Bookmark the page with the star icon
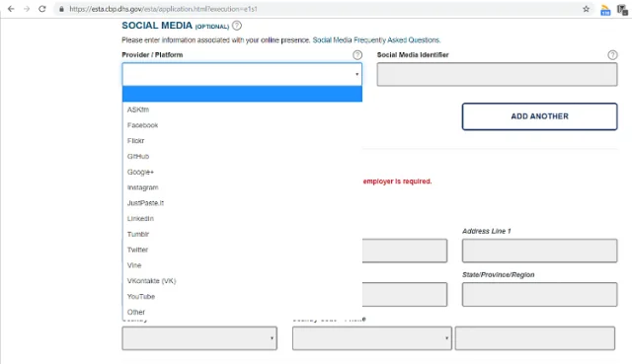The height and width of the screenshot is (364, 632). [x=586, y=9]
